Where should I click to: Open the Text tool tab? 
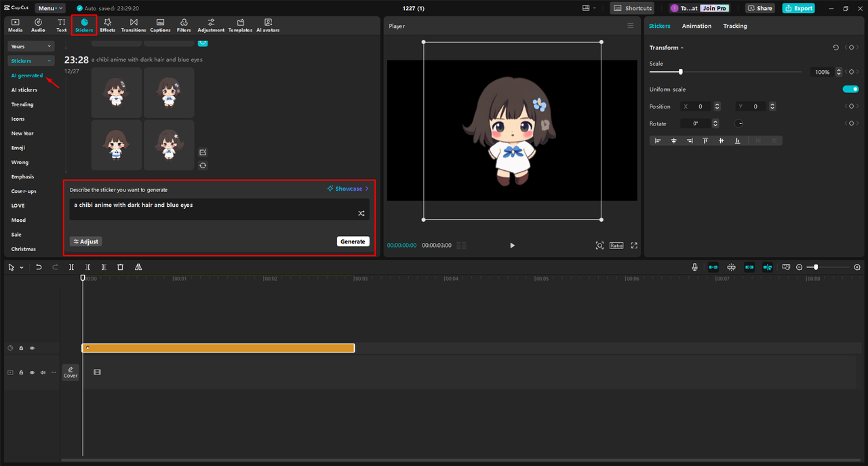[61, 25]
